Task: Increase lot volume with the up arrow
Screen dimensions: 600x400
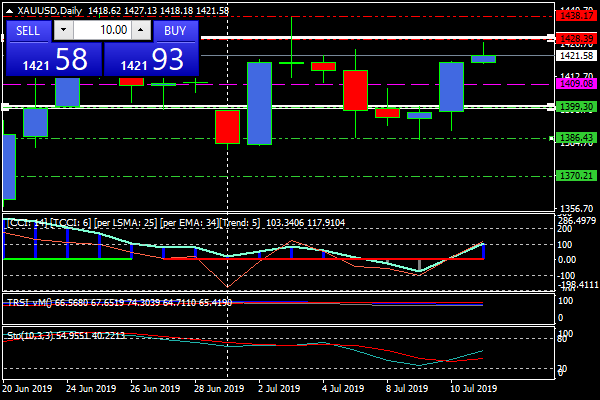Action: pyautogui.click(x=141, y=31)
